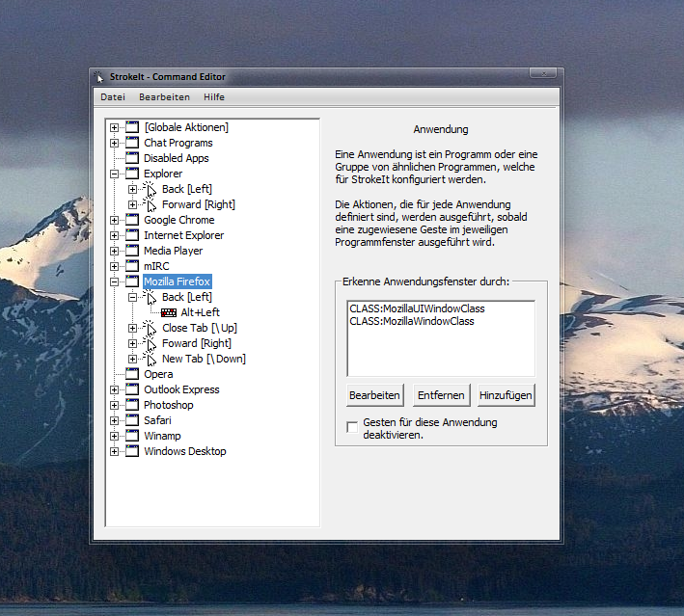Select the Opera tree label
The height and width of the screenshot is (616, 684).
(x=158, y=374)
